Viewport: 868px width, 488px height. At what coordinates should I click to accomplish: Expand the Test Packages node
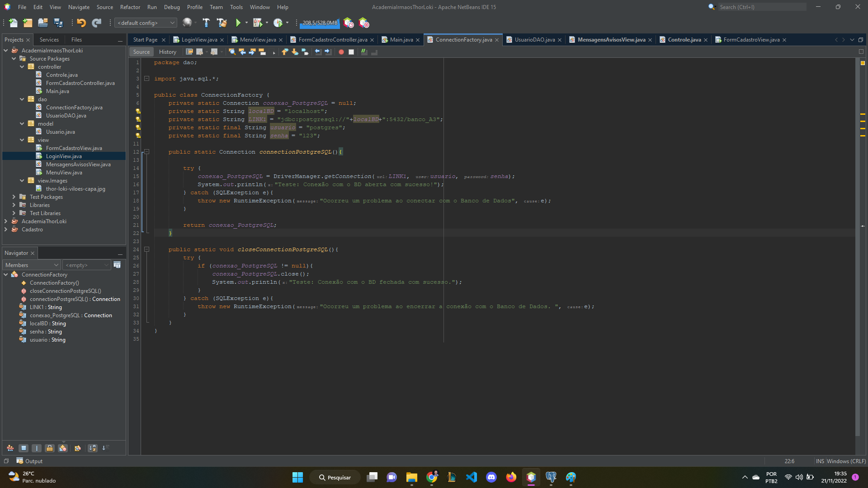click(x=13, y=197)
